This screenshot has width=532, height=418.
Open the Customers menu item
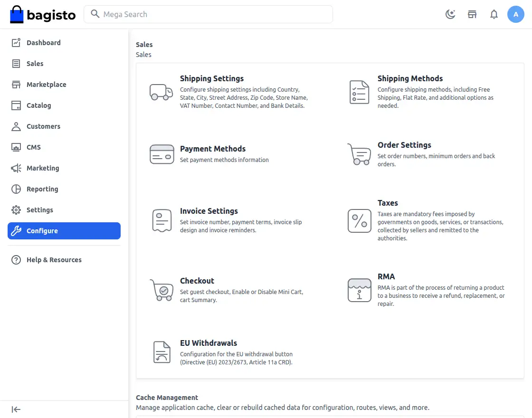pos(64,126)
